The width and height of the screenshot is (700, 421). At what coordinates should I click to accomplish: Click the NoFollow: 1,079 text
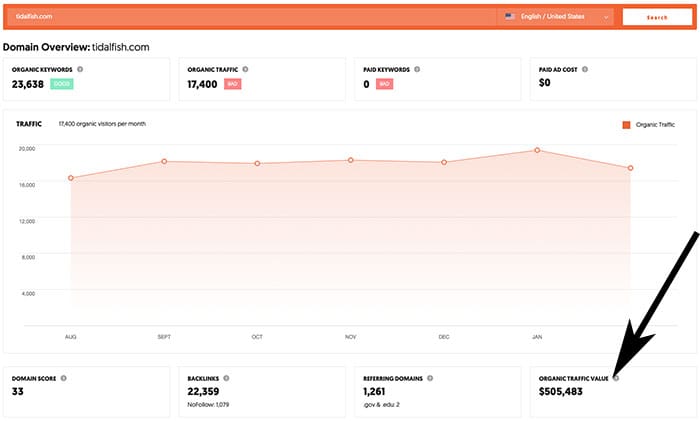click(208, 404)
